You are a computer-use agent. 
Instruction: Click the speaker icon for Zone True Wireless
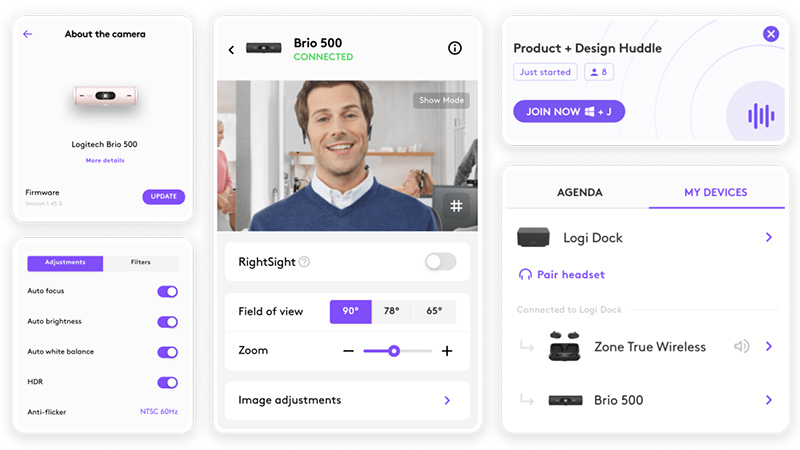(741, 346)
